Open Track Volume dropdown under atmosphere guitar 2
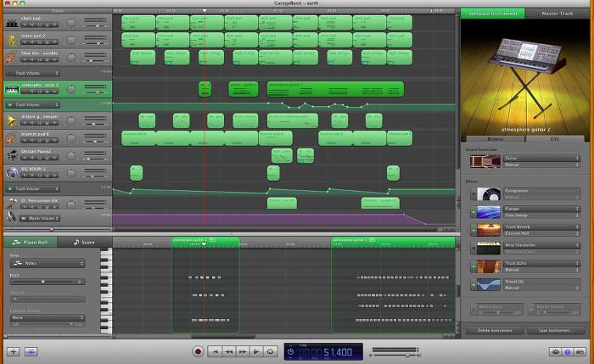This screenshot has width=594, height=364. tap(36, 104)
